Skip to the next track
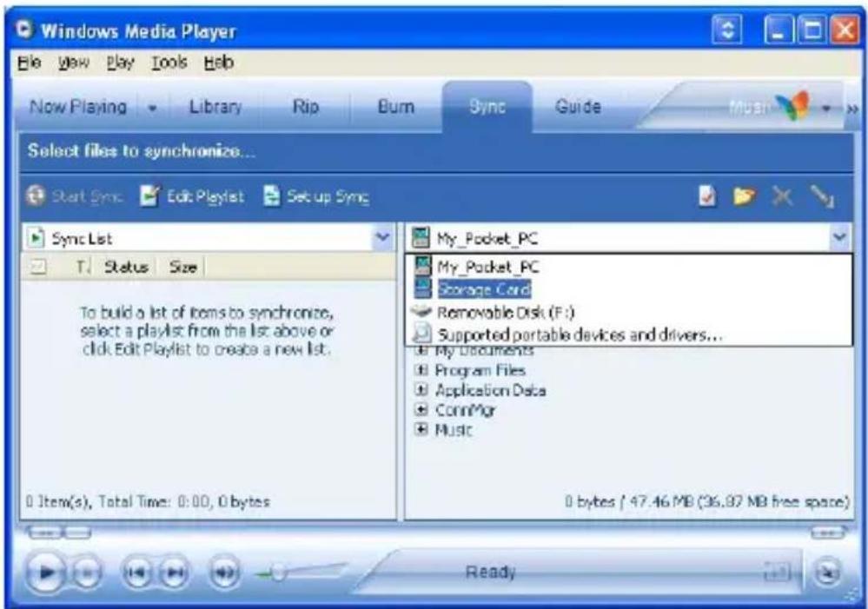 (175, 573)
